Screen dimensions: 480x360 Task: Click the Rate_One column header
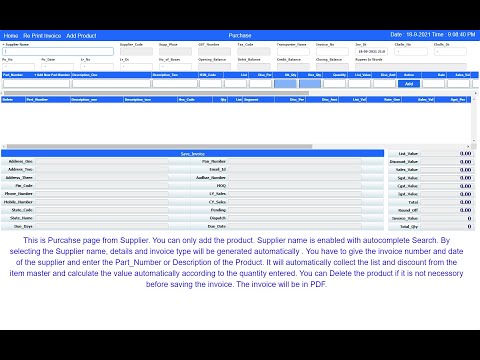tap(384, 99)
